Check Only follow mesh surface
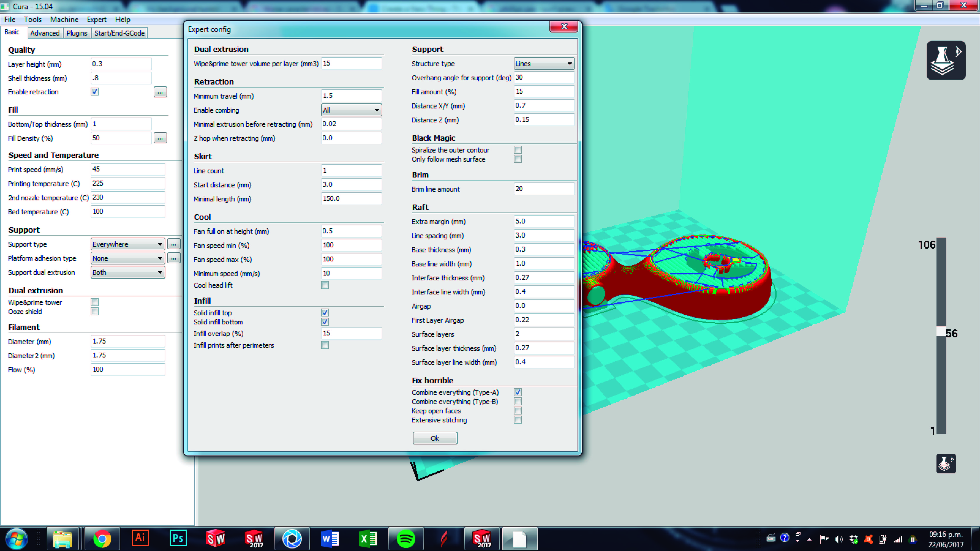This screenshot has width=980, height=551. [518, 159]
